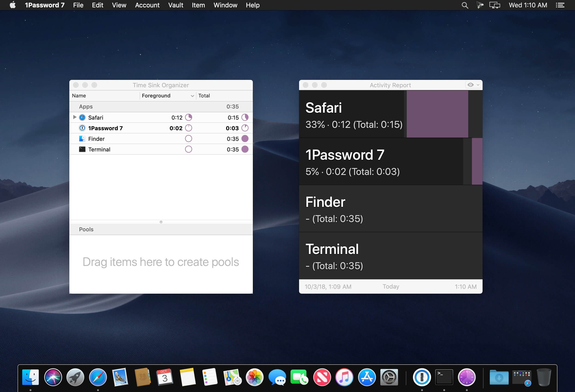This screenshot has width=575, height=392.
Task: Open dropdown arrow beside the eye icon
Action: [x=478, y=85]
